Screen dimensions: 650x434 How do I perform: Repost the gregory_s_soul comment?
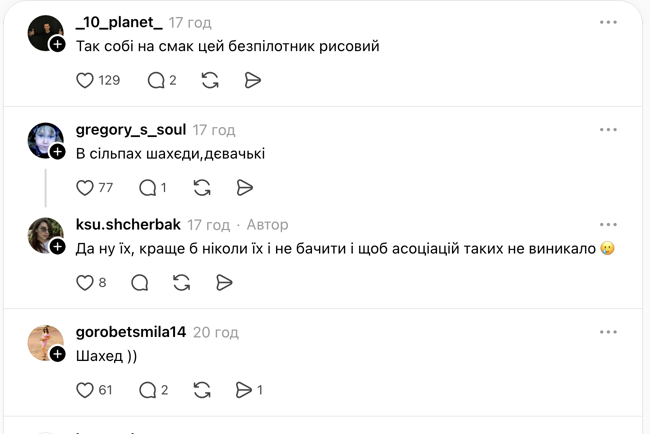coord(202,187)
